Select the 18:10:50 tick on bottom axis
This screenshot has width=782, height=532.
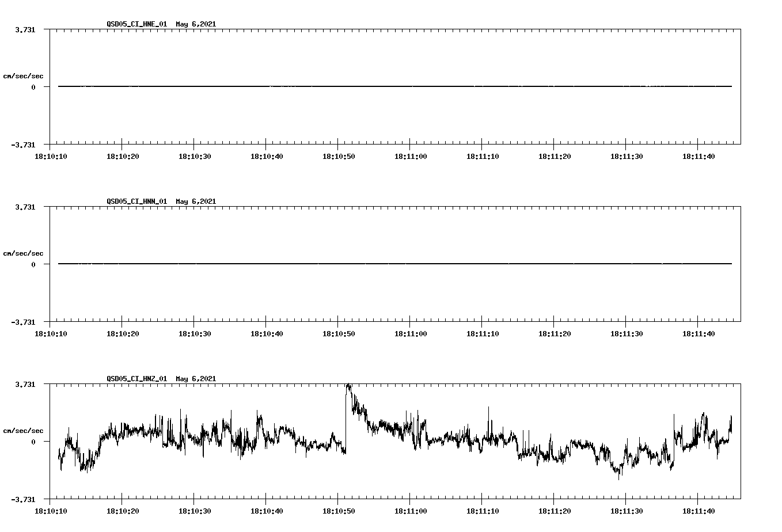click(337, 511)
